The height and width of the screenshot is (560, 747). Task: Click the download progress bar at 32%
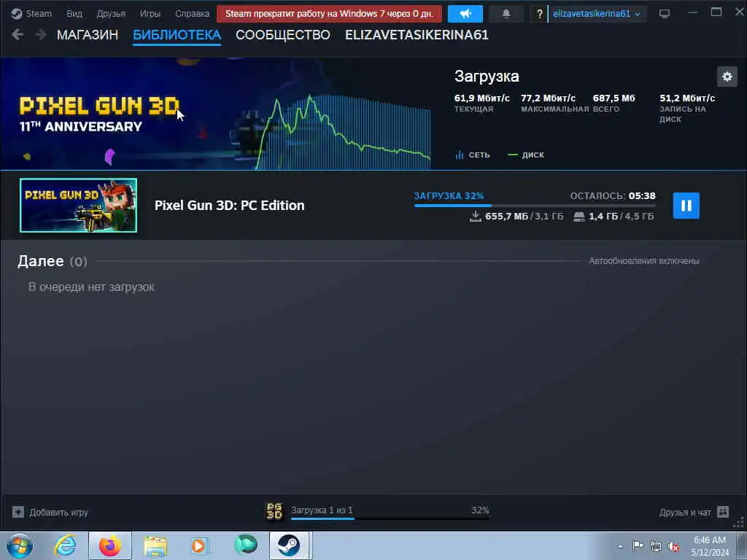[x=535, y=205]
